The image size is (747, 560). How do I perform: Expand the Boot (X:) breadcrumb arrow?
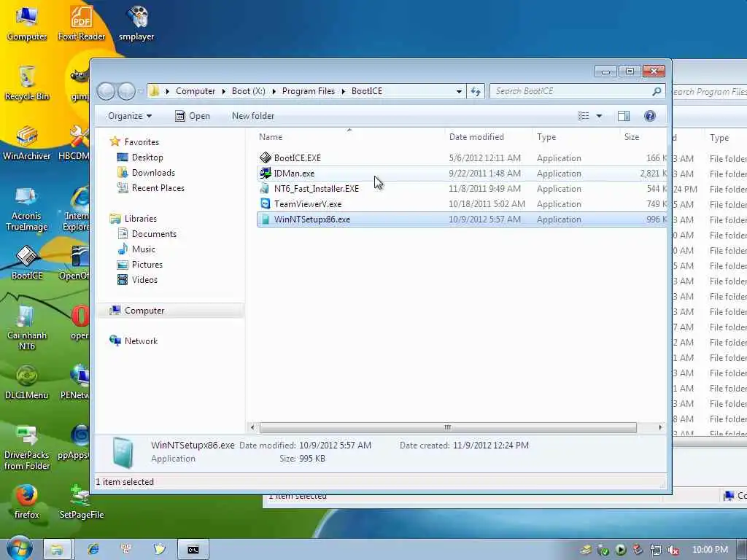point(274,91)
